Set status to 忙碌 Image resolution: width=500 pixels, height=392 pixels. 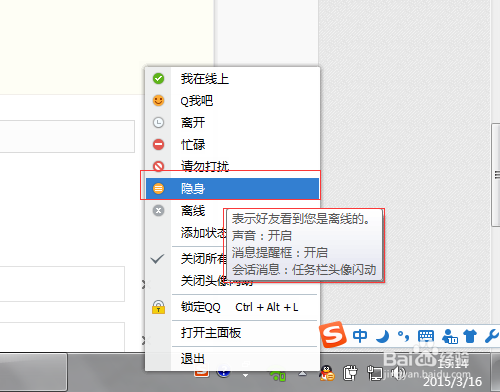[233, 144]
